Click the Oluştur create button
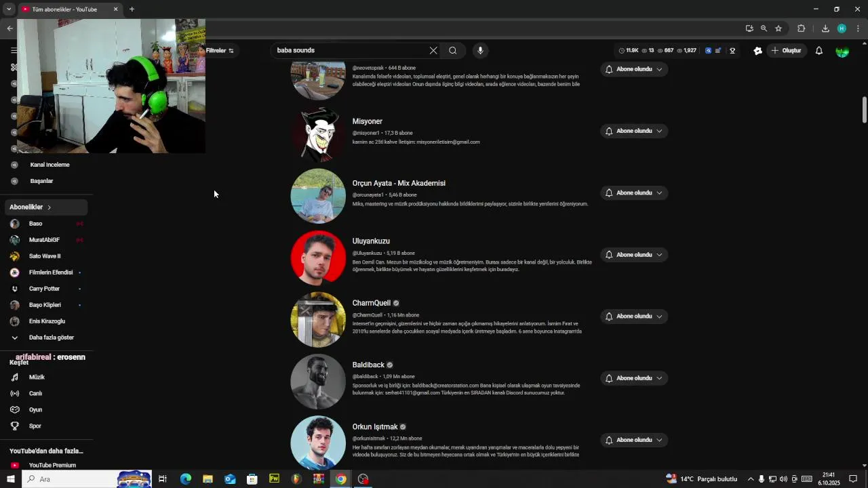This screenshot has width=868, height=488. pos(786,50)
